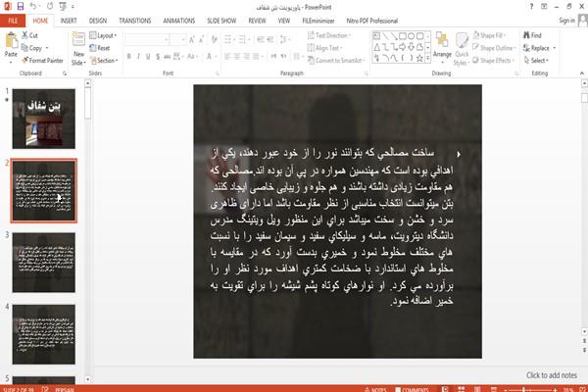Open Arrange options
This screenshot has width=588, height=392.
(442, 47)
